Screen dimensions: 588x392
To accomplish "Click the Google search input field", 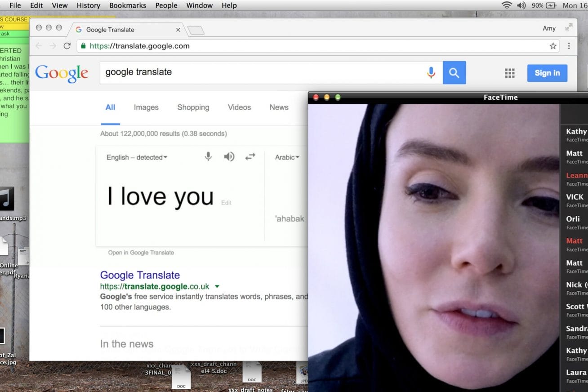I will tap(261, 72).
